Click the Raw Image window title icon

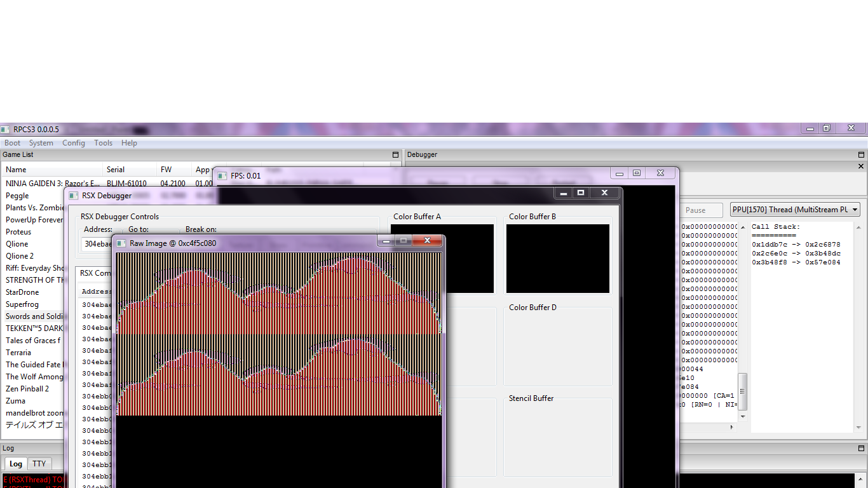[121, 243]
